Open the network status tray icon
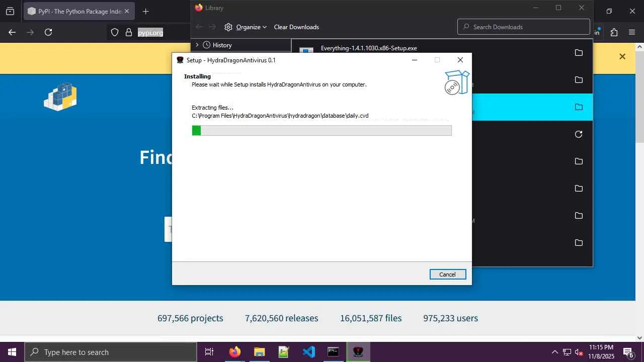This screenshot has height=362, width=644. (567, 352)
